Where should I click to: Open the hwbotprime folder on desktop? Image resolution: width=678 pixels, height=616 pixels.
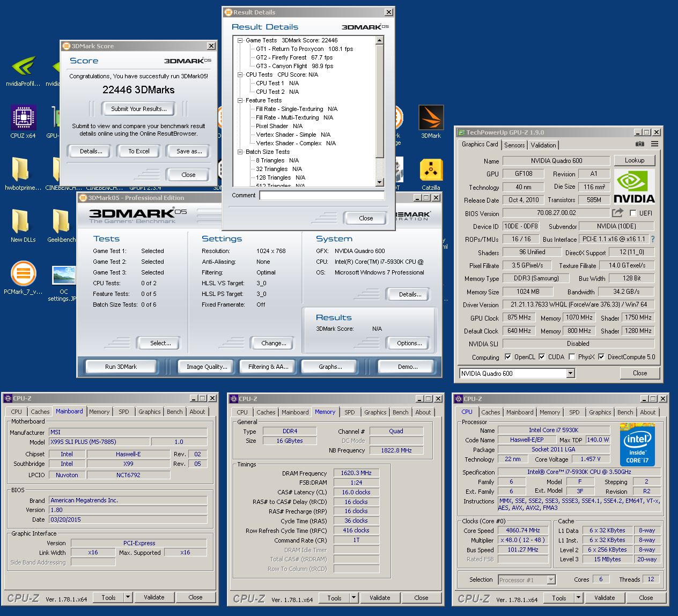click(x=23, y=174)
